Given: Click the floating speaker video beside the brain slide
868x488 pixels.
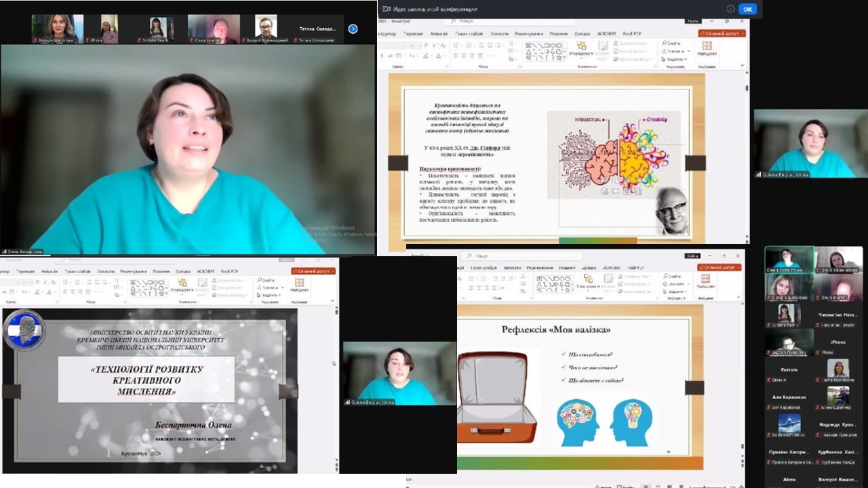Looking at the screenshot, I should [x=810, y=144].
